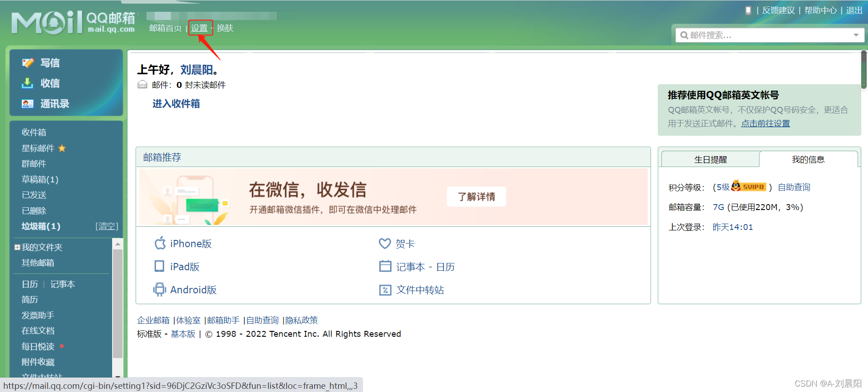The height and width of the screenshot is (392, 868).
Task: Open the 群邮件 folder
Action: pos(34,163)
